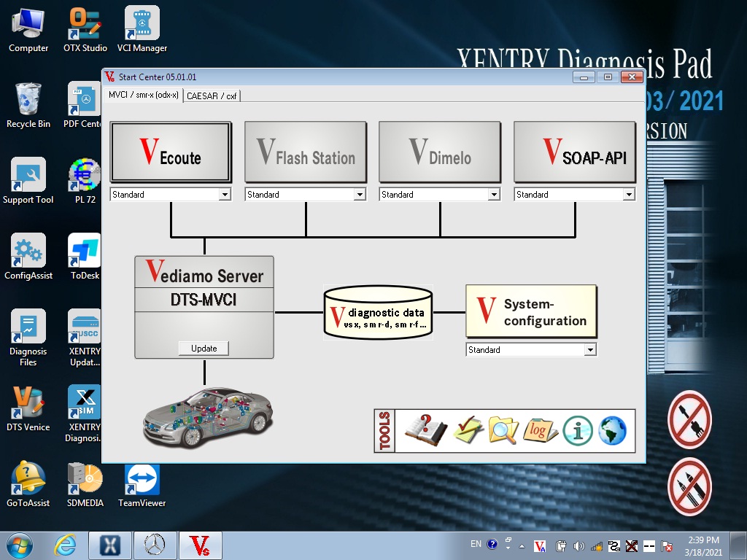
Task: Expand the SOAP-API Standard dropdown
Action: click(x=628, y=195)
